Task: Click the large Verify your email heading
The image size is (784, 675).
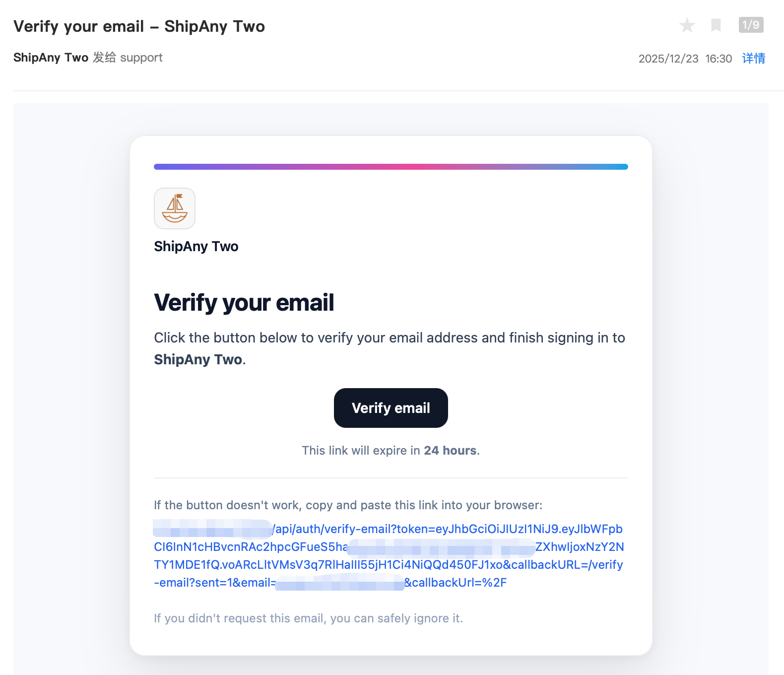Action: pyautogui.click(x=244, y=303)
